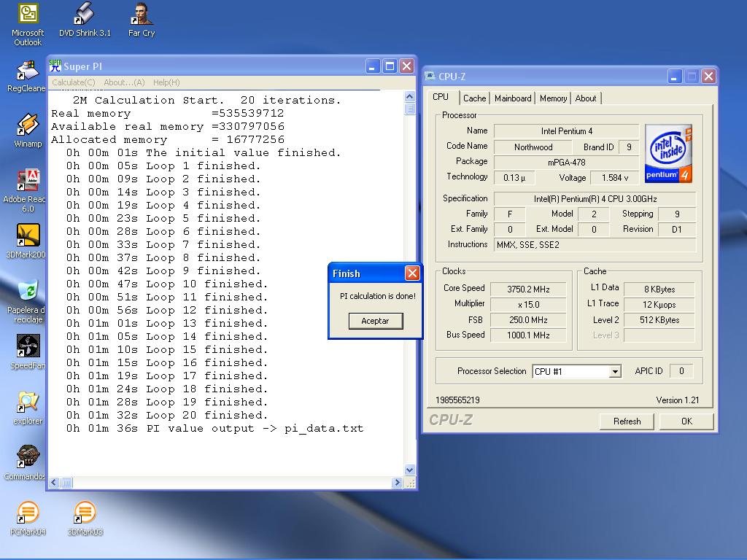Image resolution: width=747 pixels, height=560 pixels.
Task: Launch DVD Shrink 3.1 shortcut
Action: coord(85,15)
